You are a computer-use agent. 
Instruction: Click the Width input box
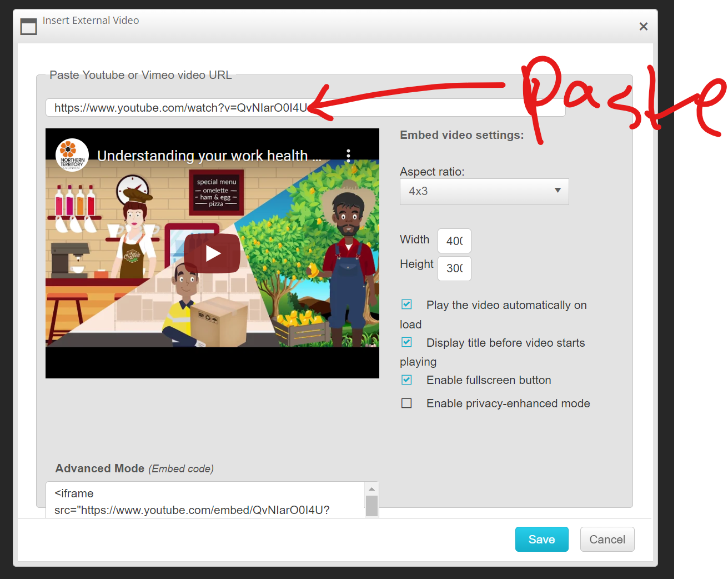[x=454, y=241]
